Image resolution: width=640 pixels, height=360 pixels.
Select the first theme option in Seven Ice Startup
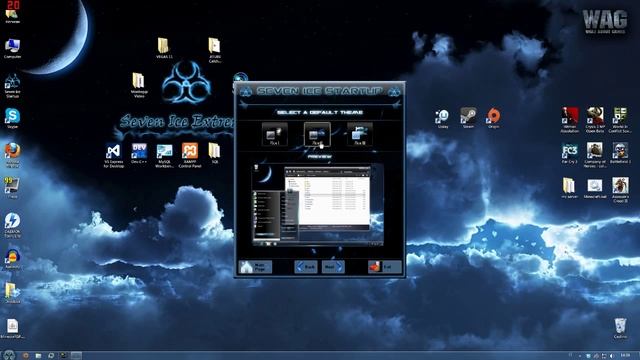[274, 134]
